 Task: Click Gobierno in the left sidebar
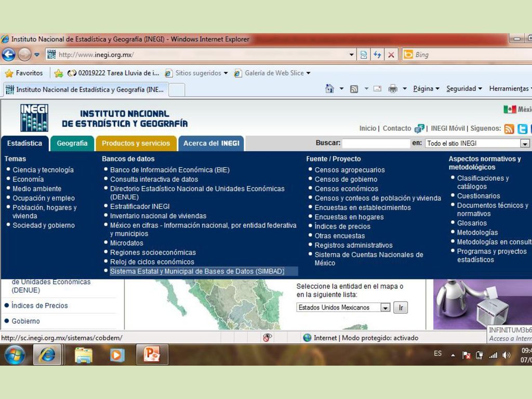[26, 321]
